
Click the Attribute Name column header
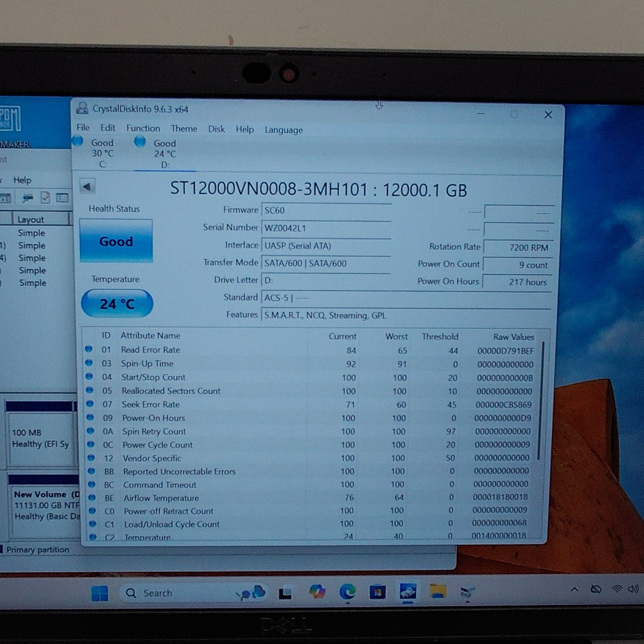[150, 335]
